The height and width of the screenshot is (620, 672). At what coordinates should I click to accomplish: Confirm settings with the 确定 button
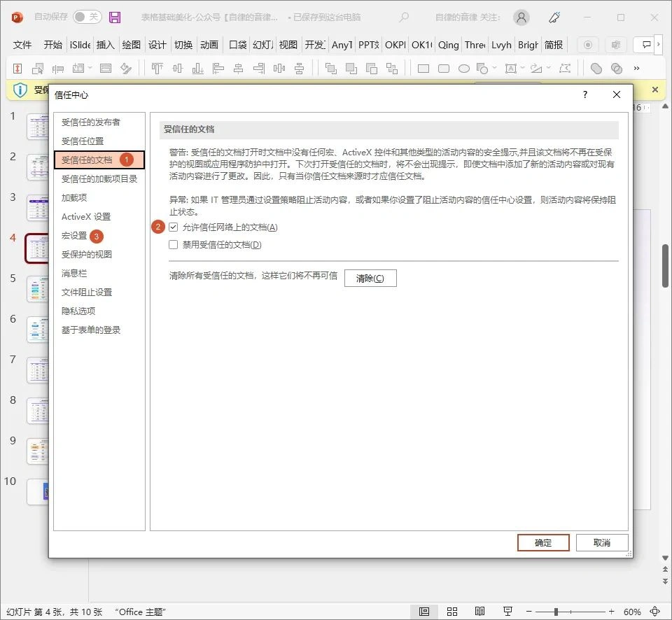pyautogui.click(x=543, y=542)
